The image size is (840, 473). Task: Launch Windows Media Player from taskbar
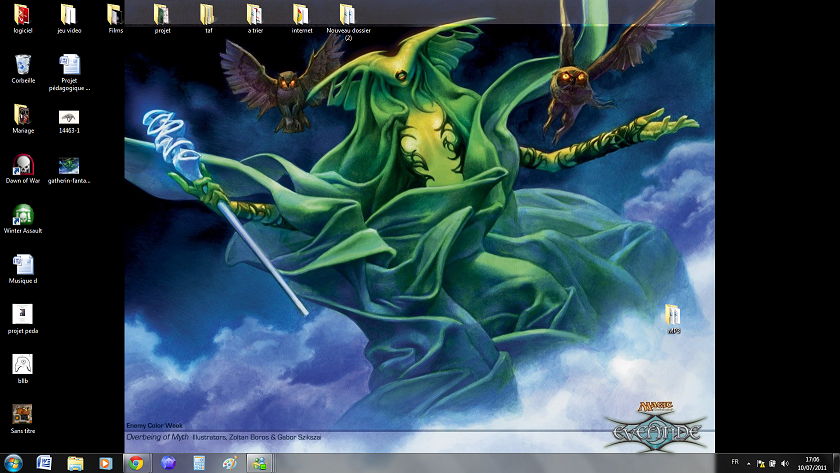pyautogui.click(x=106, y=463)
